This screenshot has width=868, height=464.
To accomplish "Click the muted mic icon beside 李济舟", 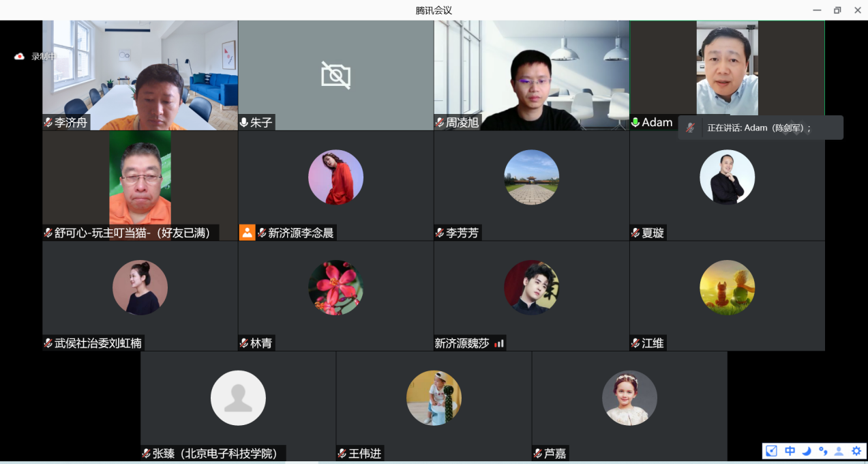I will coord(48,123).
